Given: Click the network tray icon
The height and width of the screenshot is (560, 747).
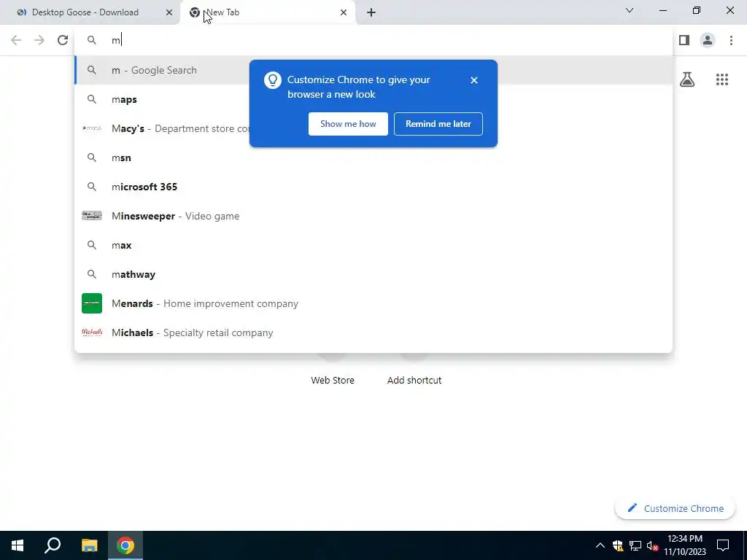Looking at the screenshot, I should [x=635, y=545].
